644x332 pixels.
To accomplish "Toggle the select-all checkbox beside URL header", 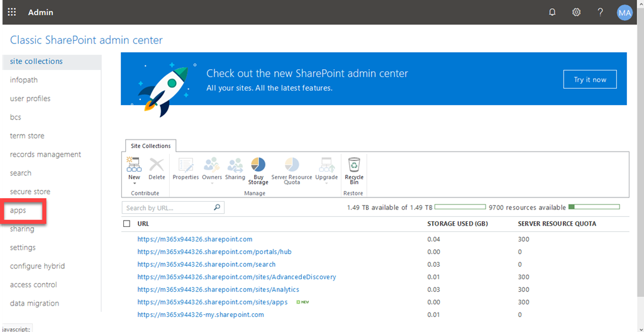I will [127, 224].
